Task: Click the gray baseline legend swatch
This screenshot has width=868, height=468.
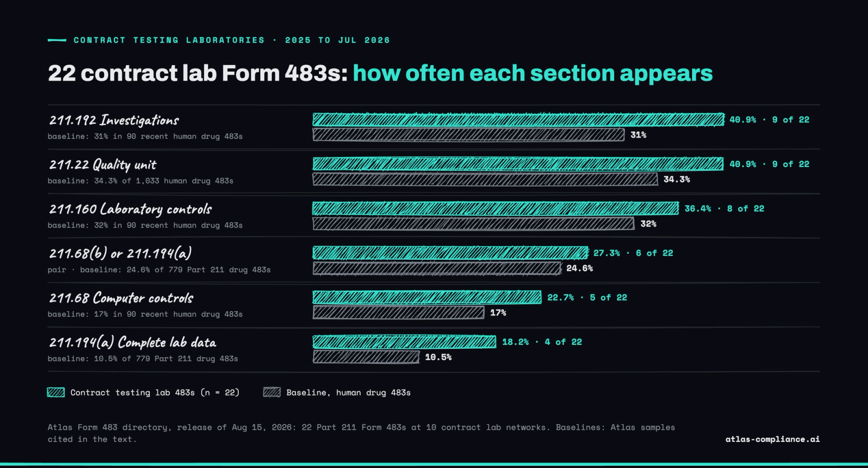Action: coord(272,393)
